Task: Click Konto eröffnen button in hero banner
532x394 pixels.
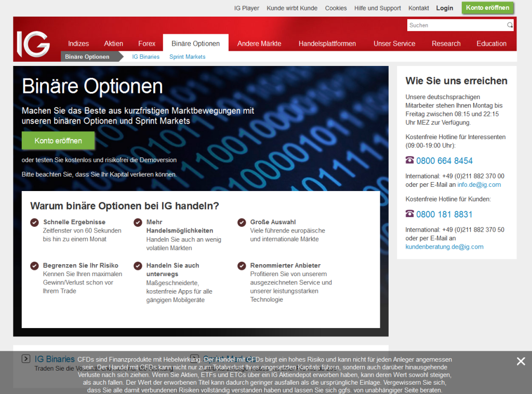Action: pos(58,141)
